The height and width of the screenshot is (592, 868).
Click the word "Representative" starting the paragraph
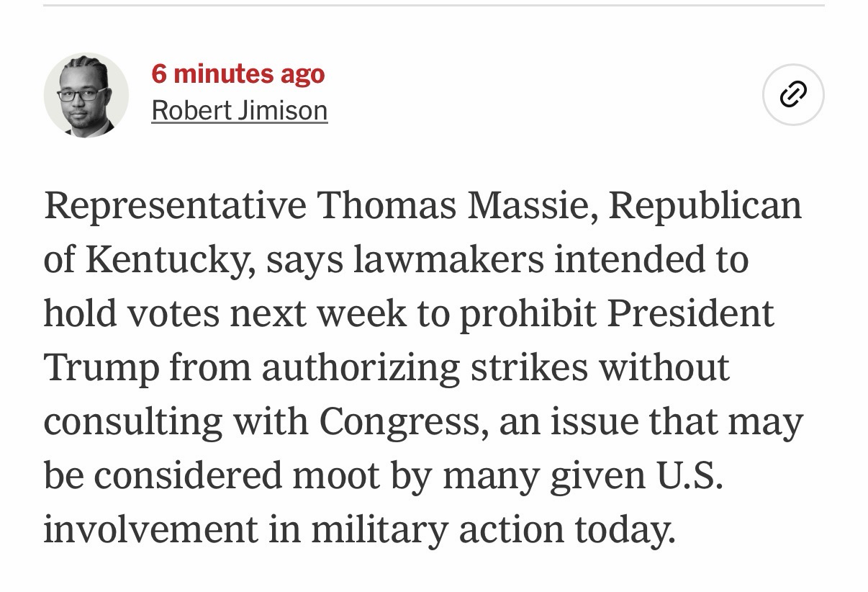(175, 205)
